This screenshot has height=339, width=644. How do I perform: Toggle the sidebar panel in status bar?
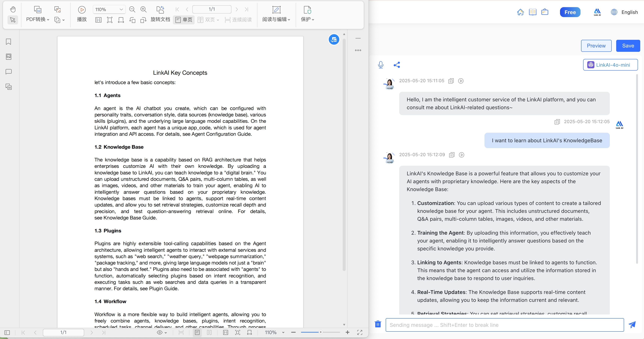[7, 332]
